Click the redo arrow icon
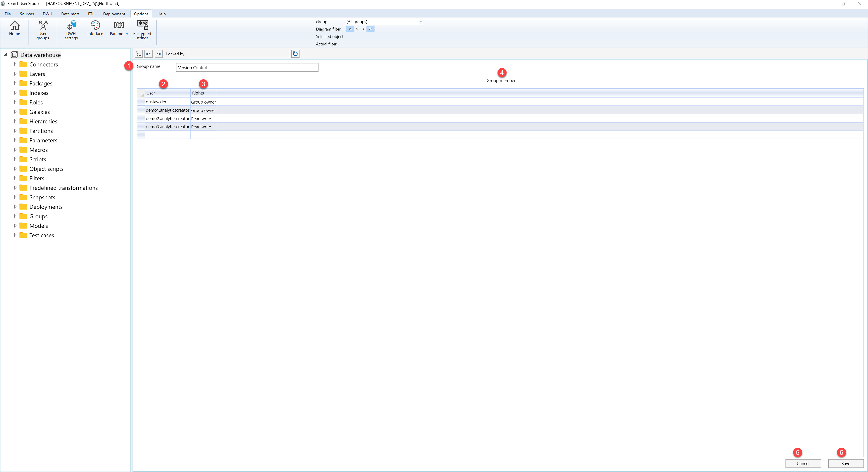Image resolution: width=868 pixels, height=472 pixels. pyautogui.click(x=159, y=54)
